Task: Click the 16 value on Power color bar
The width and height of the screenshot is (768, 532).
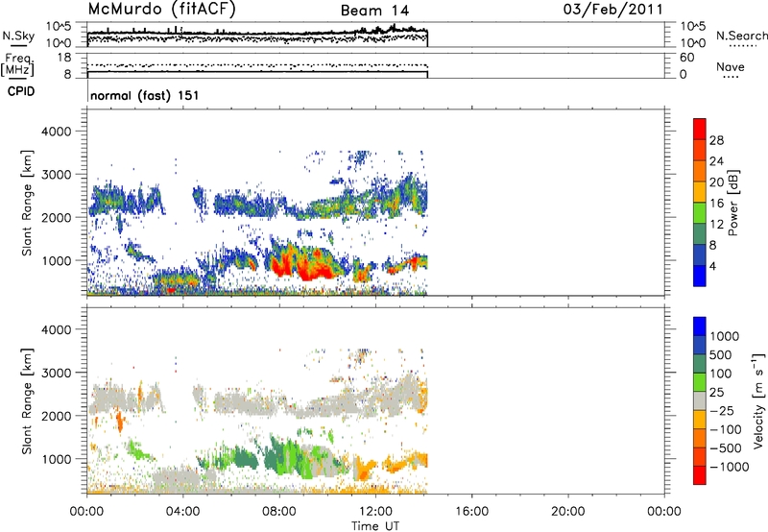Action: [716, 204]
